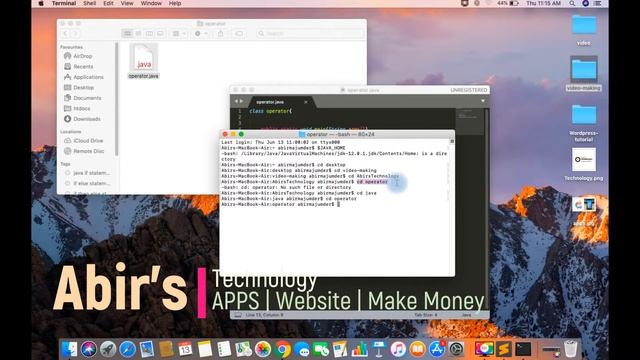Click the Share button in Finder toolbar
This screenshot has height=360, width=640.
tap(220, 33)
